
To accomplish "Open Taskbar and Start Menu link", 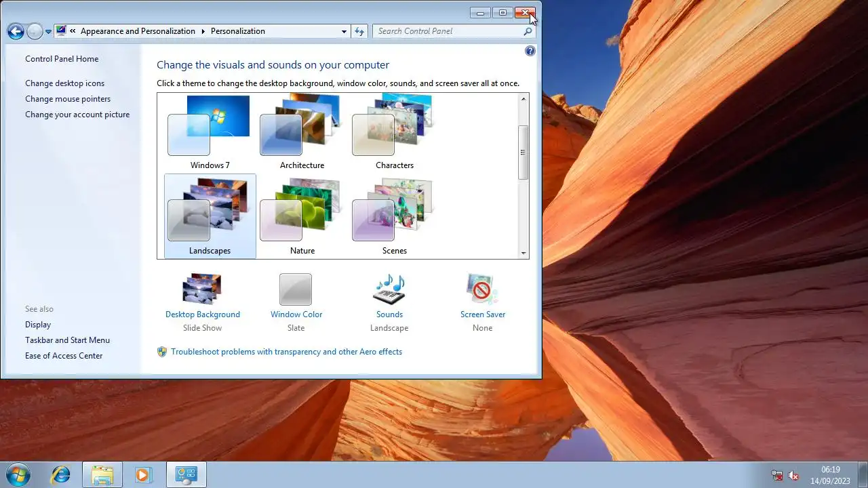I will coord(67,340).
